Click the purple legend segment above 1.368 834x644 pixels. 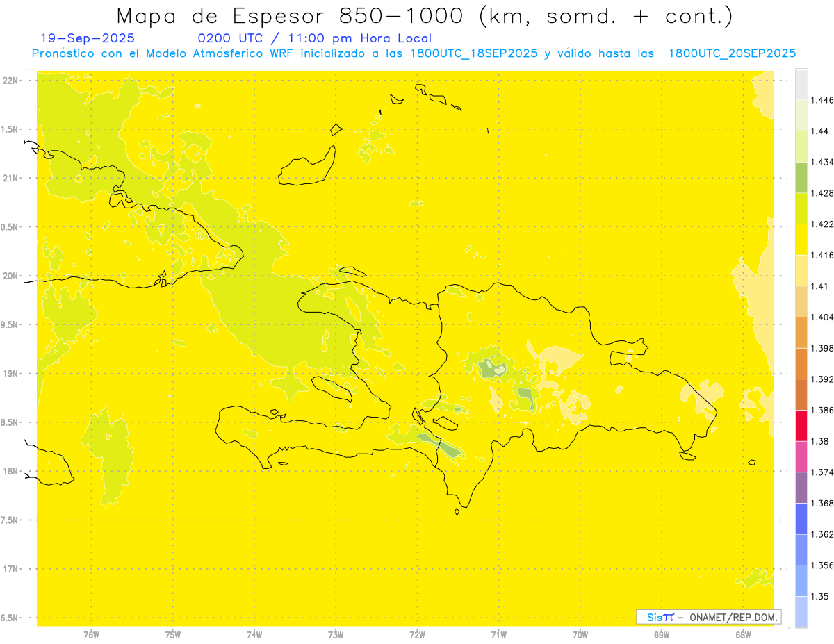[801, 488]
